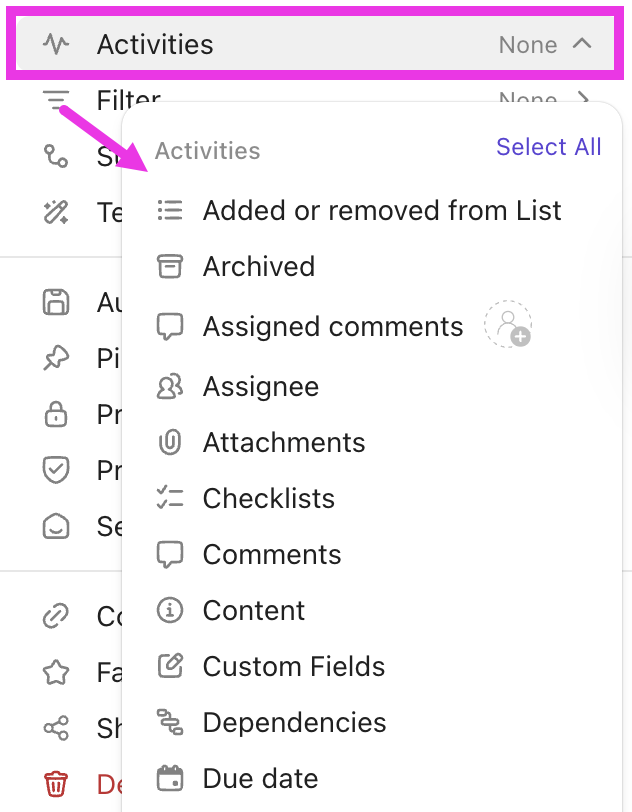
Task: Select the Checklists icon in the list
Action: click(x=170, y=498)
